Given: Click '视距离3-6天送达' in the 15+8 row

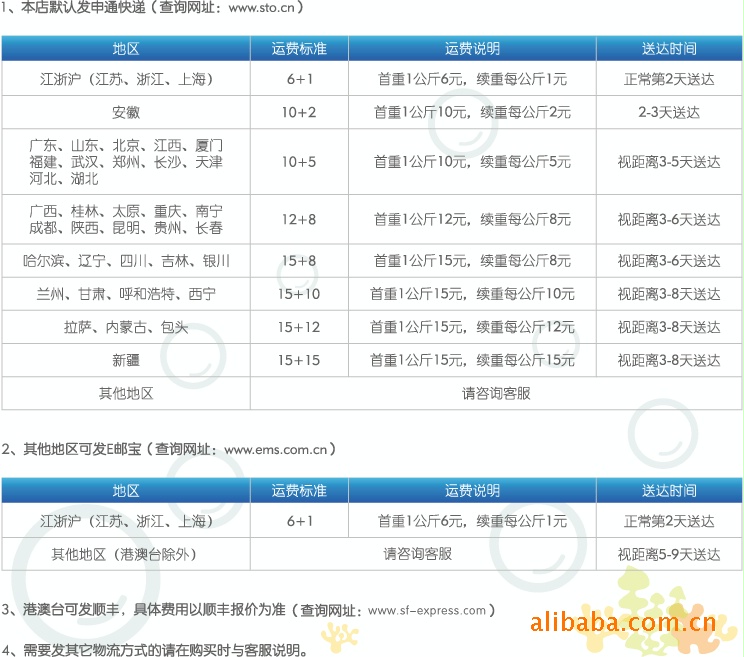Looking at the screenshot, I should tap(669, 261).
